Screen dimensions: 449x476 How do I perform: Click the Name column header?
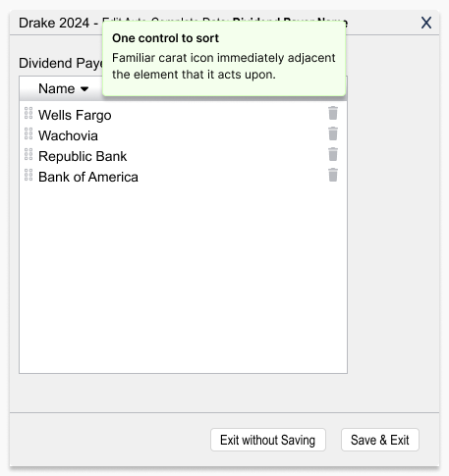pyautogui.click(x=57, y=88)
